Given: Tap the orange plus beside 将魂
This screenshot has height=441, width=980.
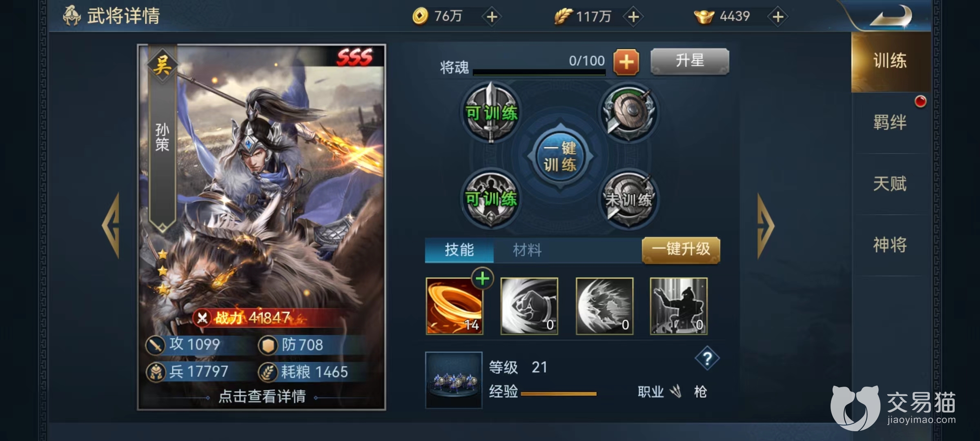Looking at the screenshot, I should [x=626, y=62].
